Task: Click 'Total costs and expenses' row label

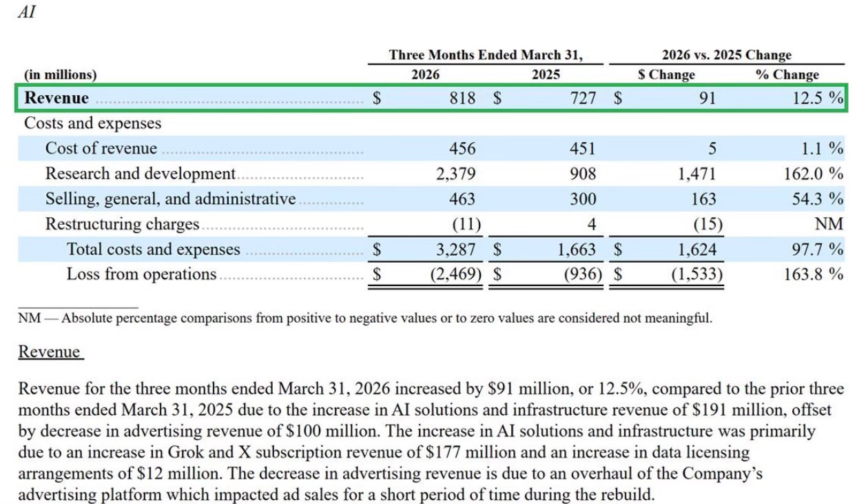Action: (x=153, y=249)
